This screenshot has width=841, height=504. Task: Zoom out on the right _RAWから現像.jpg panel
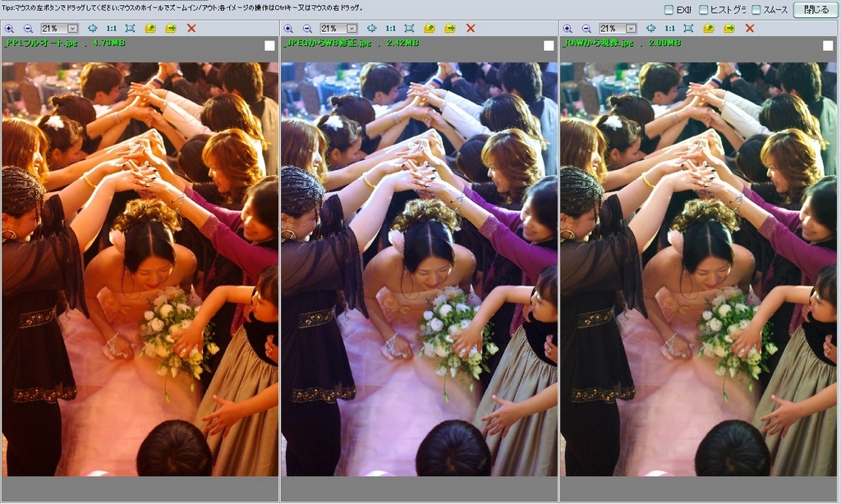[x=586, y=29]
